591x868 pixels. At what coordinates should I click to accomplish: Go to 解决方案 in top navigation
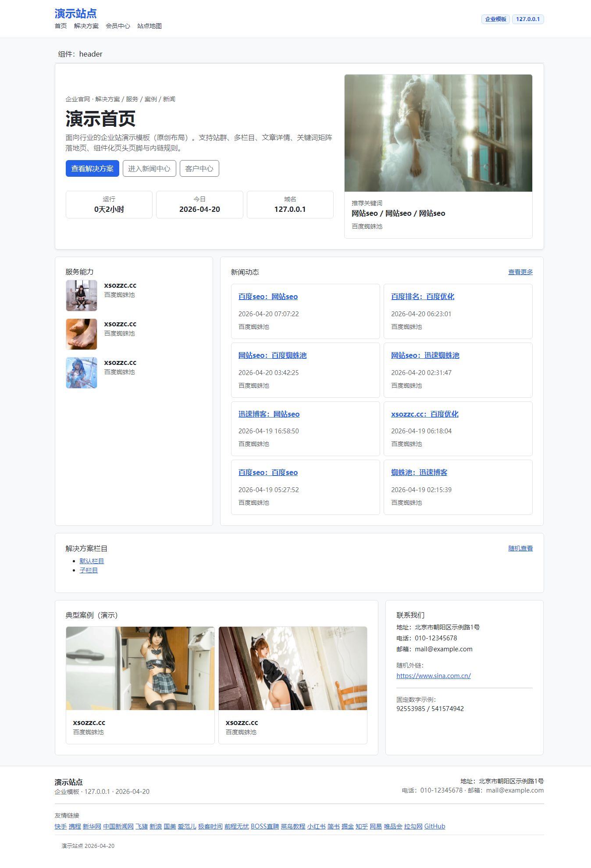86,26
